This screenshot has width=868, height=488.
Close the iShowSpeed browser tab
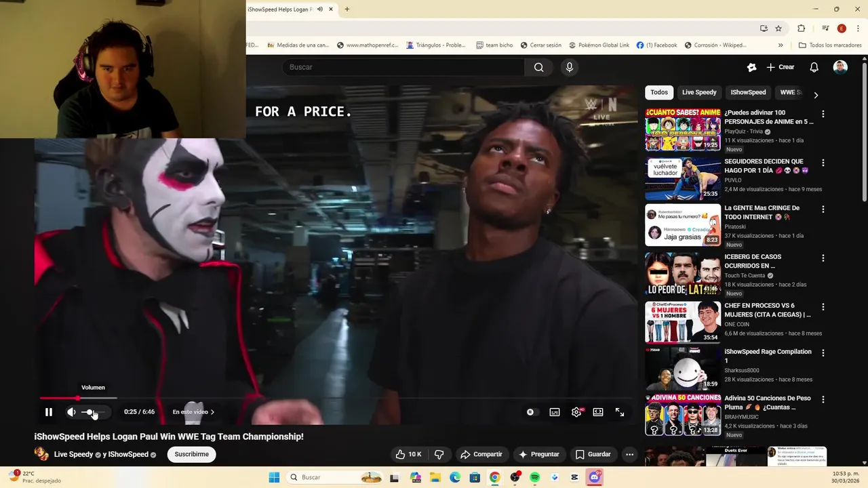(331, 9)
